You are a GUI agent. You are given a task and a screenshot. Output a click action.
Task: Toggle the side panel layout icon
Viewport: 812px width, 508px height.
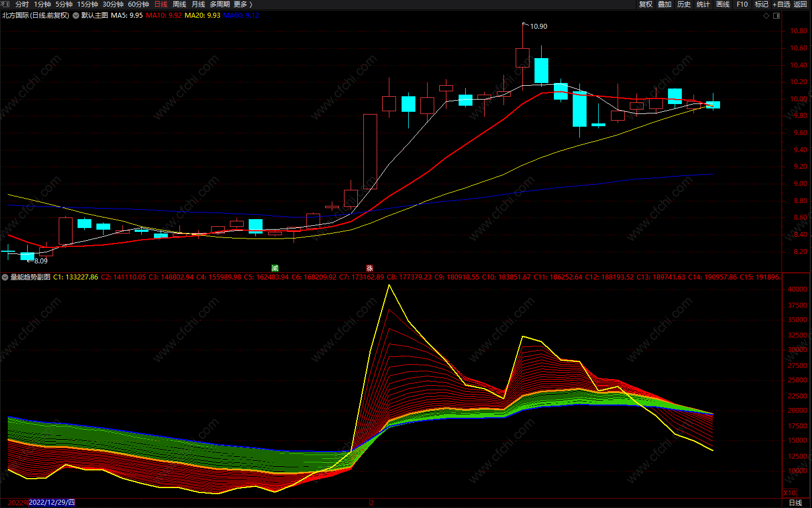[x=777, y=15]
